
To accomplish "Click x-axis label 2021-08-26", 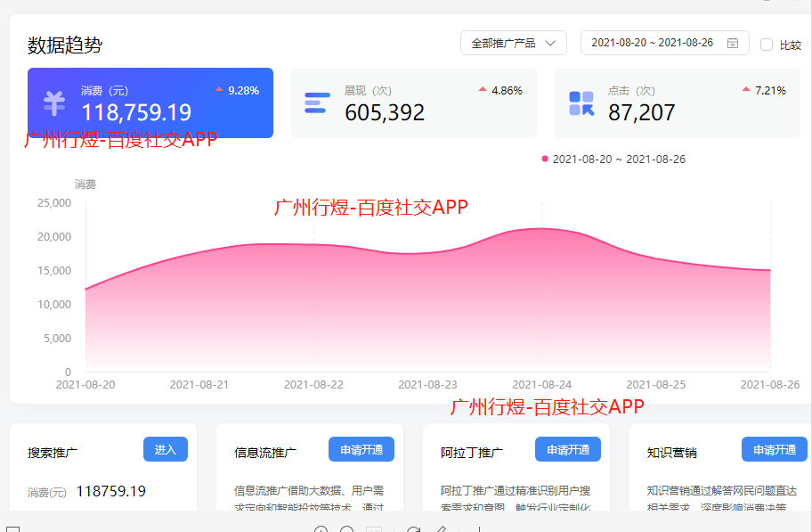I will coord(770,385).
